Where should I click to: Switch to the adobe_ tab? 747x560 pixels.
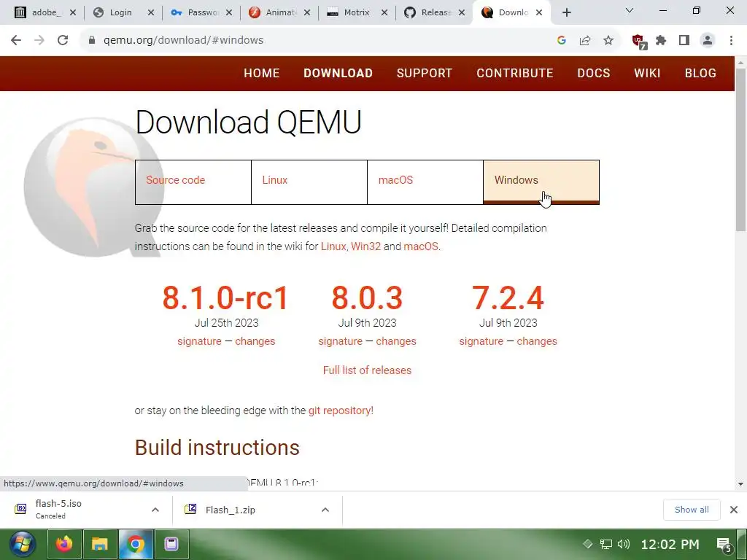44,12
